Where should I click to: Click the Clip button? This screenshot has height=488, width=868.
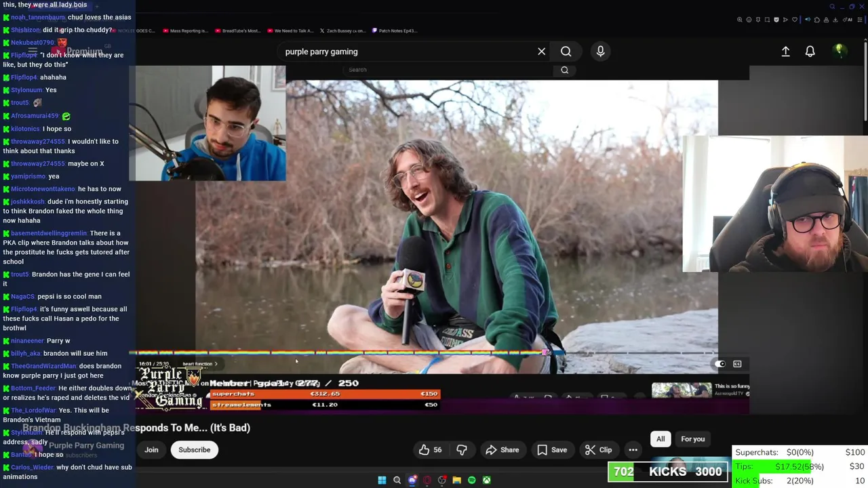(x=599, y=450)
